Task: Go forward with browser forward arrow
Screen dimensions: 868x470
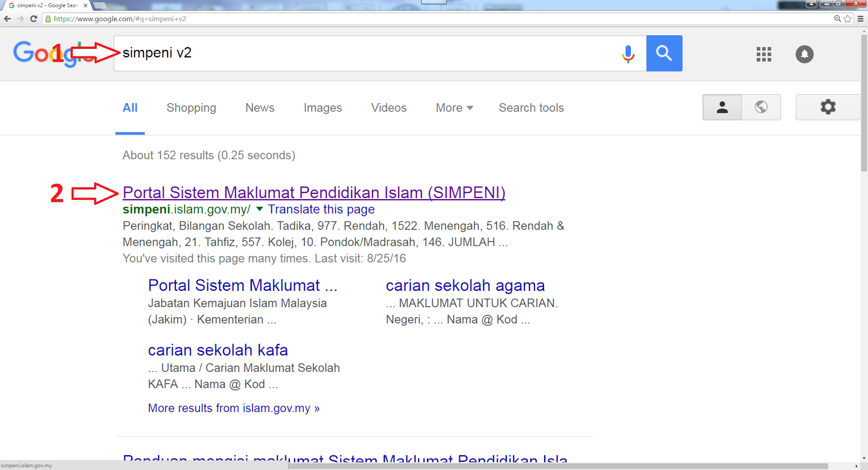Action: (x=21, y=18)
